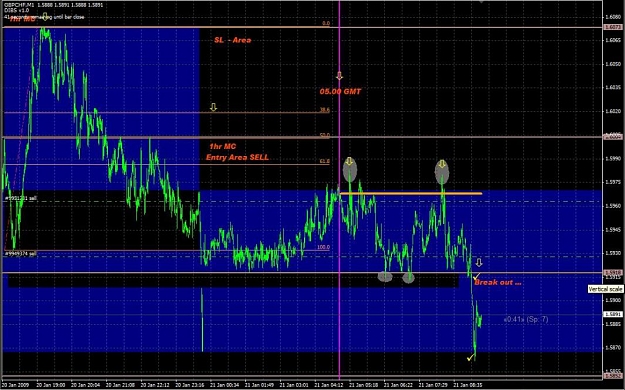This screenshot has height=390, width=625.
Task: Click the "21 Jan 03:01" time axis label
Action: [x=294, y=385]
